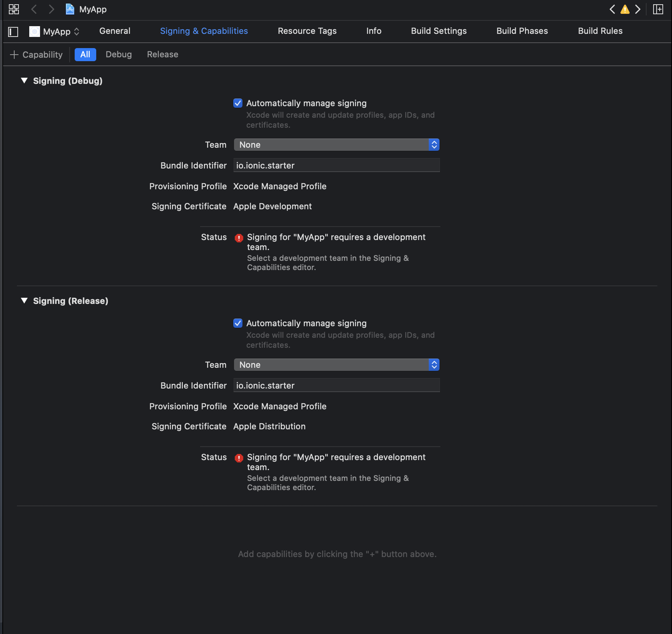
Task: Open the Info tab
Action: [x=374, y=31]
